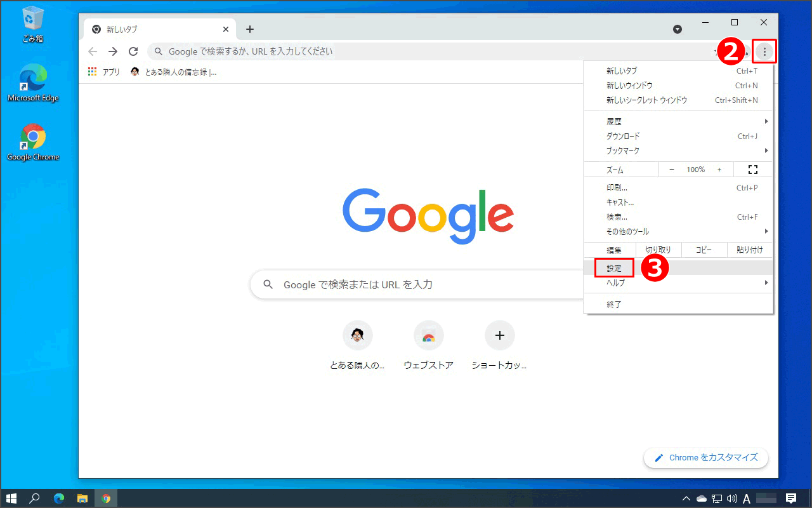The height and width of the screenshot is (508, 812).
Task: Open Google Chrome desktop shortcut
Action: click(x=32, y=142)
